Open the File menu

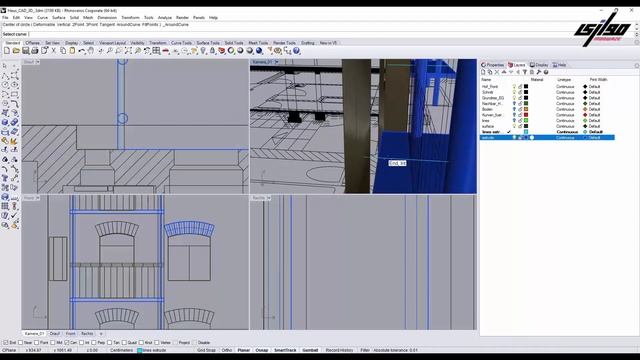click(5, 18)
